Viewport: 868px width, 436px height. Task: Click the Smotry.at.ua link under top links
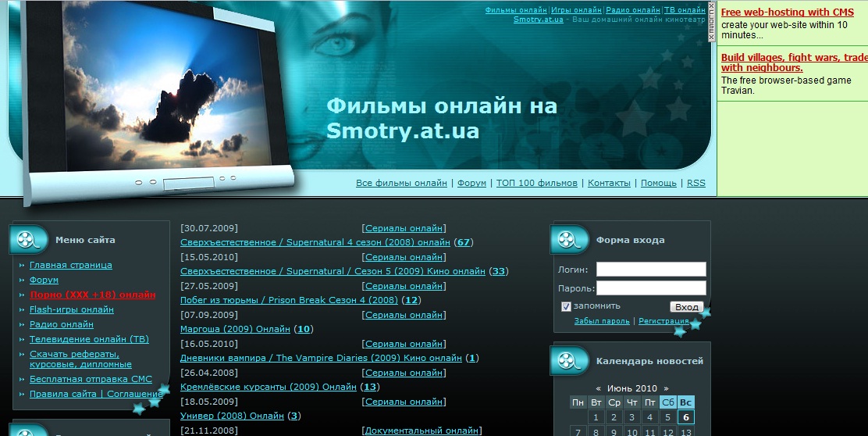pos(538,20)
